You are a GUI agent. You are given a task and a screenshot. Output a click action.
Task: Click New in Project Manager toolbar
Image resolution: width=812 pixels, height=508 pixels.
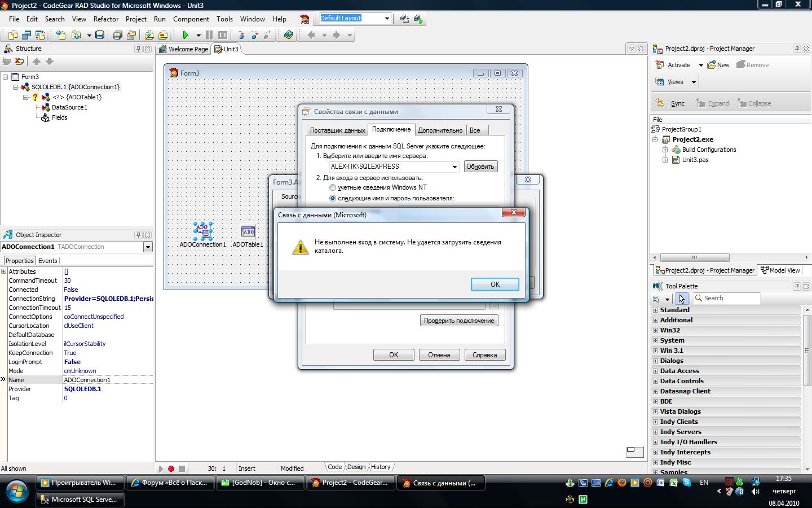[x=718, y=65]
